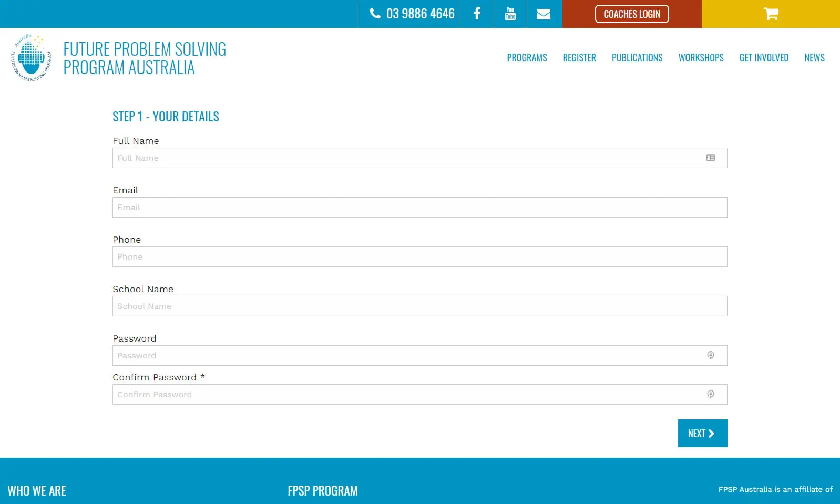The height and width of the screenshot is (504, 840).
Task: Open the Get Involved menu
Action: tap(763, 58)
